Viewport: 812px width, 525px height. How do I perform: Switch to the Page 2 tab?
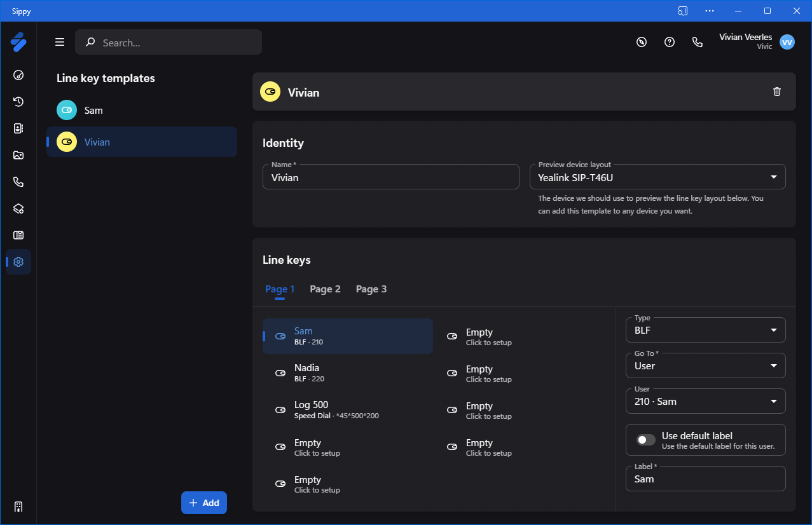pyautogui.click(x=325, y=289)
